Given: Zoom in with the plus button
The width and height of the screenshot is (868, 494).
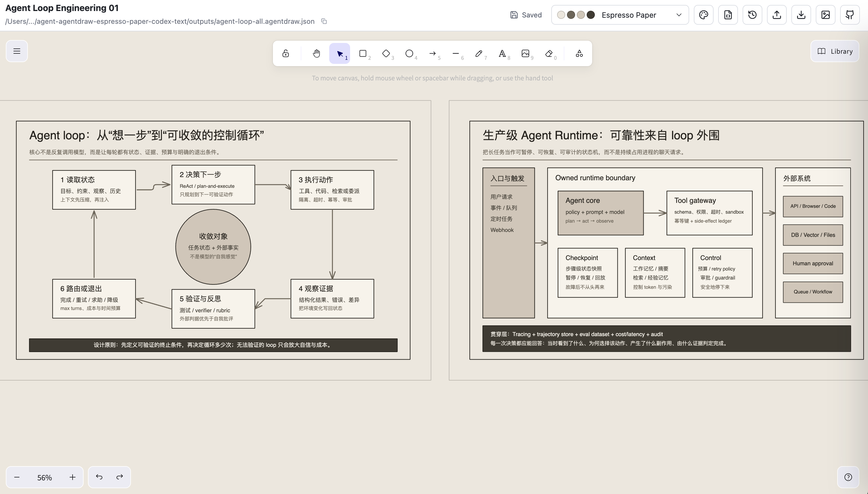Looking at the screenshot, I should tap(73, 477).
